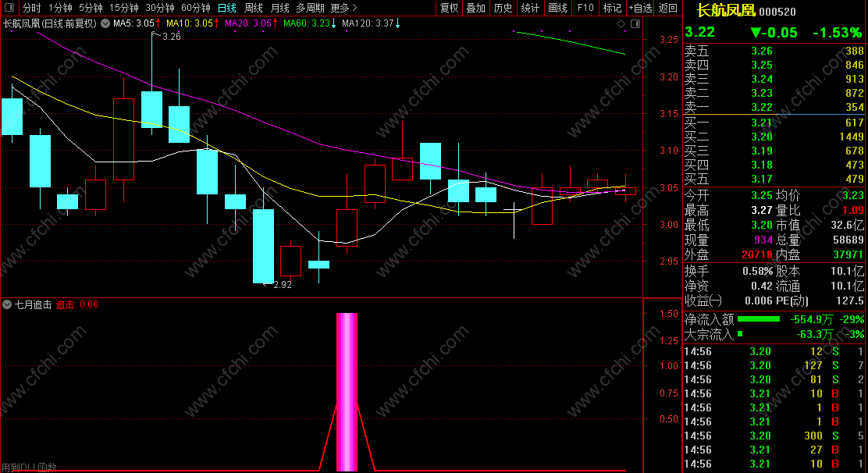868x473 pixels.
Task: Switch to 60分钟 period tab
Action: coord(195,8)
